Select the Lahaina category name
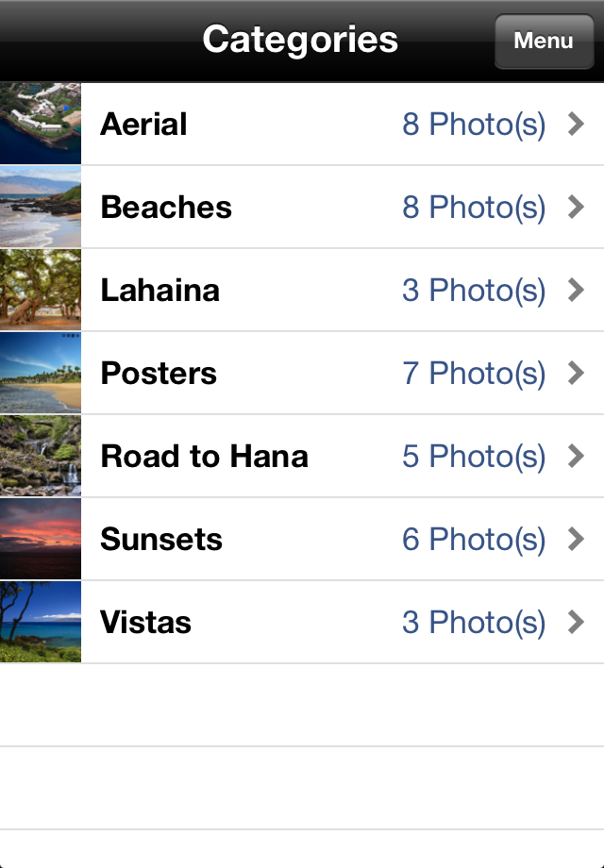The height and width of the screenshot is (868, 604). tap(160, 290)
